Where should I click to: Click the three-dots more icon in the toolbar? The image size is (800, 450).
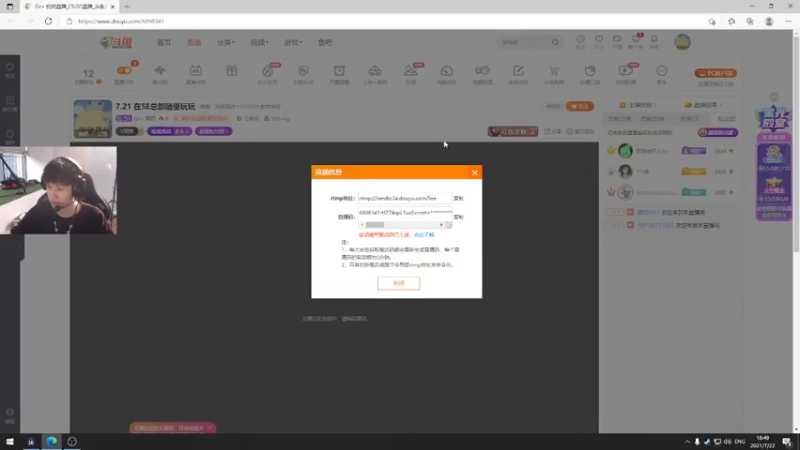662,71
